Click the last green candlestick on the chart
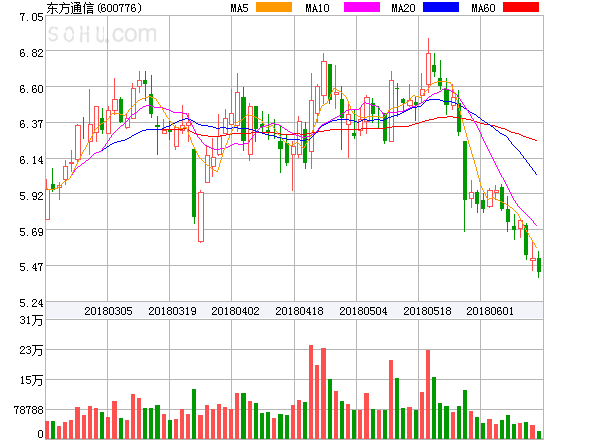The height and width of the screenshot is (440, 600). [539, 264]
